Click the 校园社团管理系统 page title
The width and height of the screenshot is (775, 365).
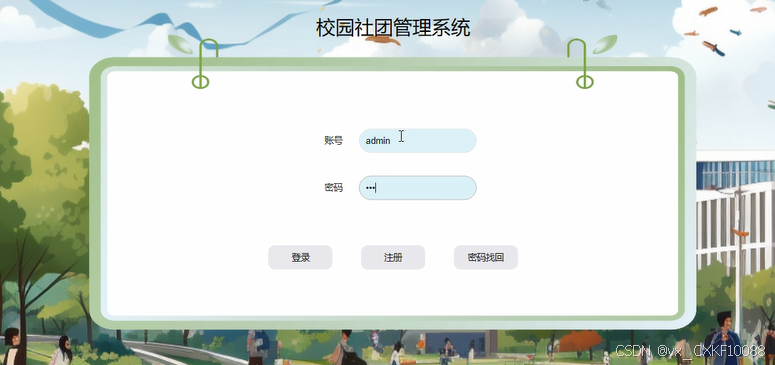[393, 28]
